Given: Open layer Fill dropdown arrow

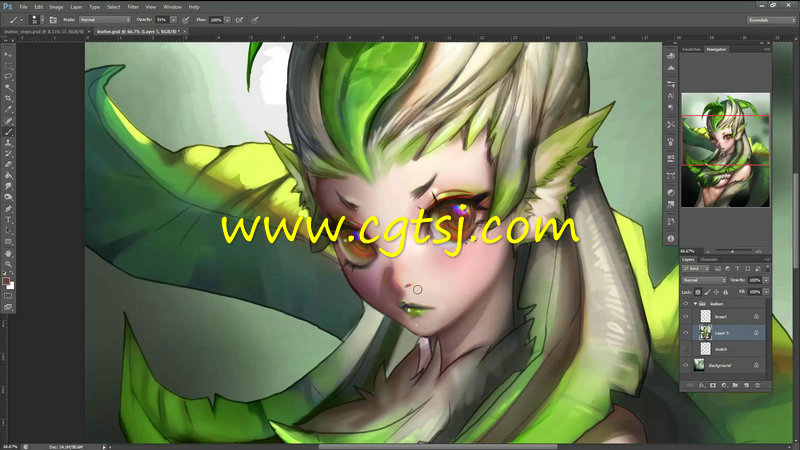Looking at the screenshot, I should (x=766, y=292).
